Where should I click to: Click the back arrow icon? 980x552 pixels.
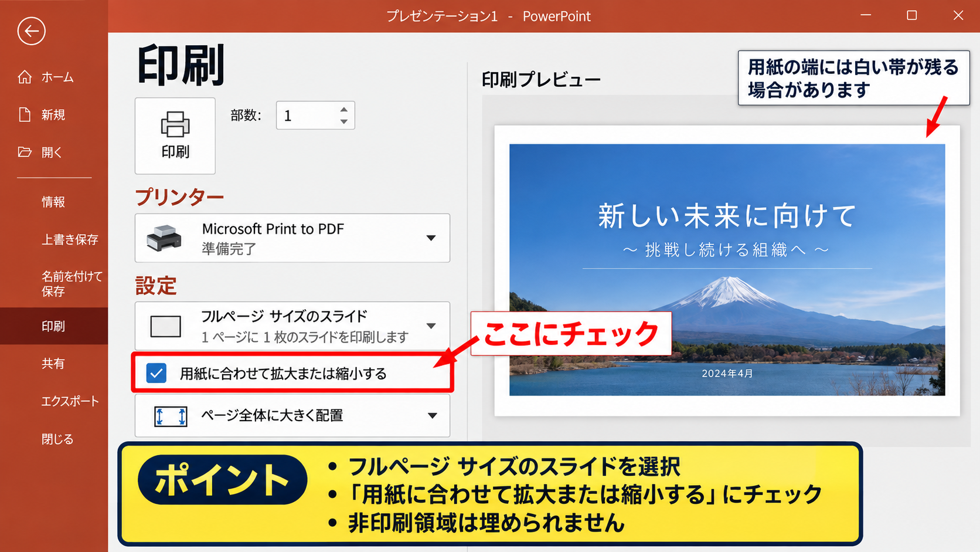click(x=31, y=31)
